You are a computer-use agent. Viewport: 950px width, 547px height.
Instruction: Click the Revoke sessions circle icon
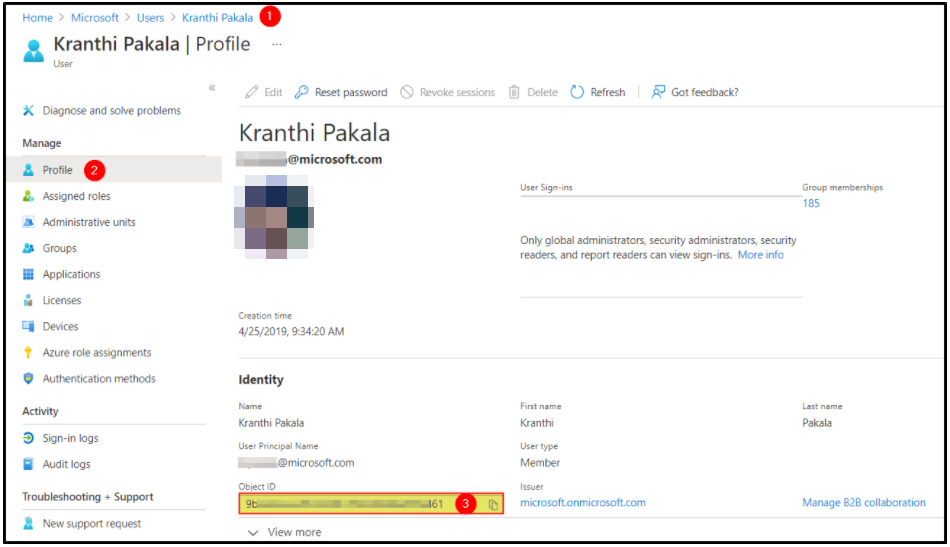(407, 92)
